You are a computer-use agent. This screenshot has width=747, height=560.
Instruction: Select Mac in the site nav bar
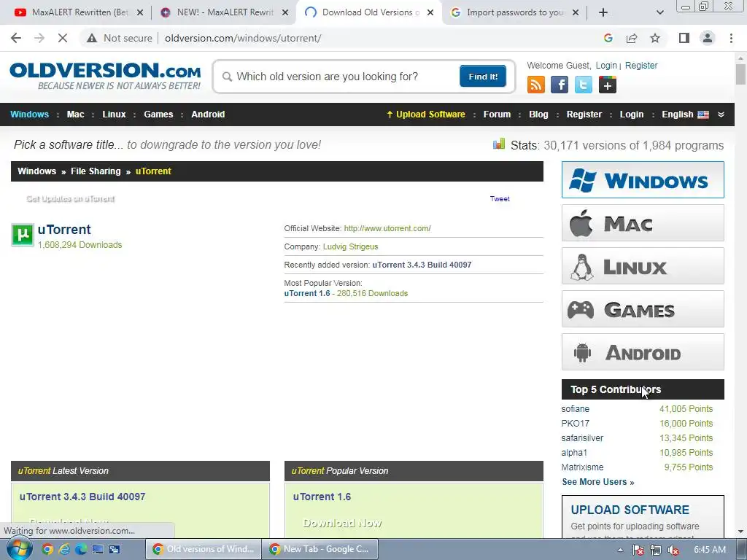[x=75, y=114]
